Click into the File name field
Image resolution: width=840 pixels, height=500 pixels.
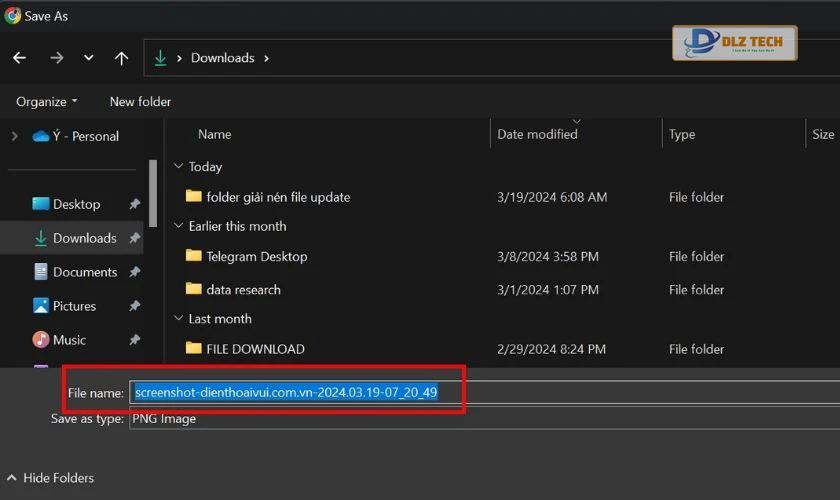click(484, 392)
